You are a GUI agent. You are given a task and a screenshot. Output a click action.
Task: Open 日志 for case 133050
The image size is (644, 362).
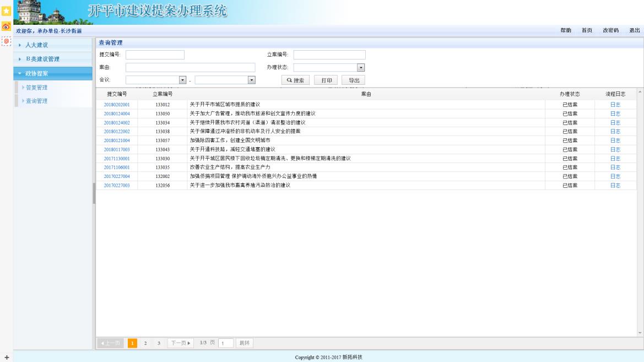pos(615,114)
